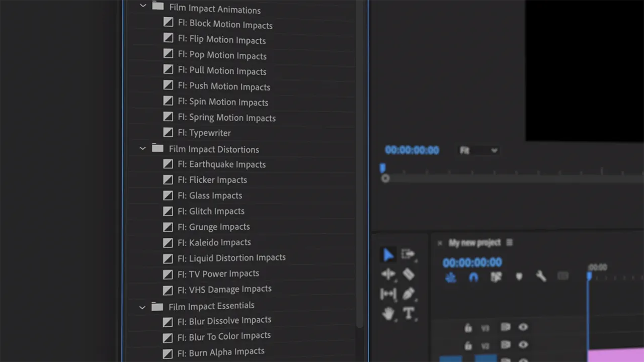The width and height of the screenshot is (644, 362).
Task: Add a marker to the timeline
Action: click(x=519, y=277)
